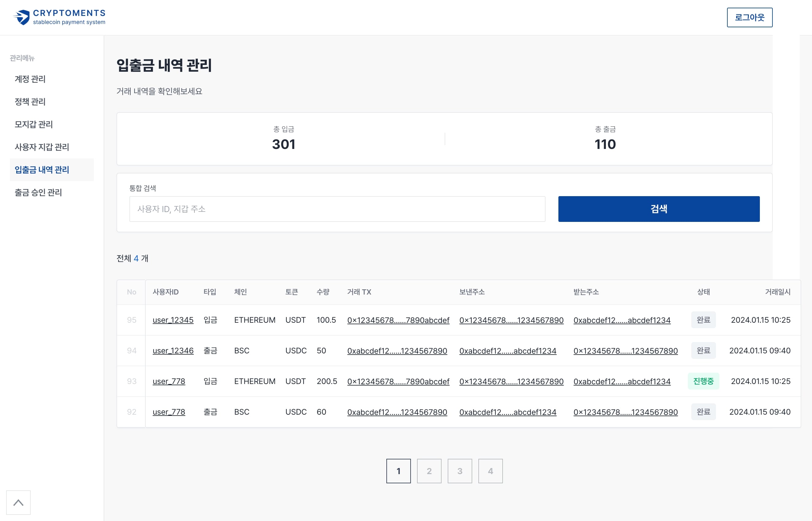Select the 입출금 내역 관리 sidebar item

(42, 170)
